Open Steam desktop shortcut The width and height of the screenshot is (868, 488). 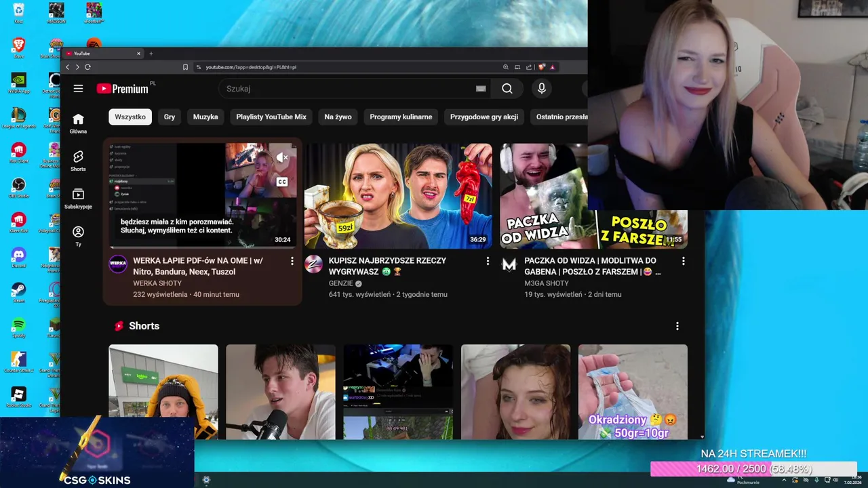click(x=18, y=293)
